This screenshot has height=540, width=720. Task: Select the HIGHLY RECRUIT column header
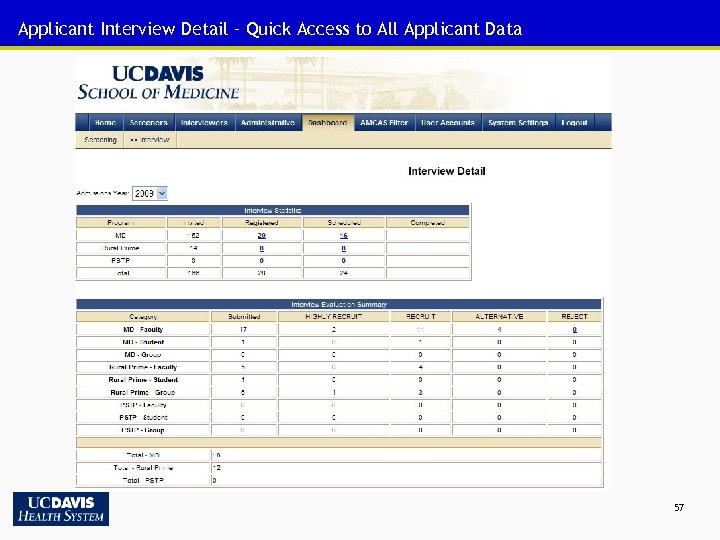pos(334,317)
